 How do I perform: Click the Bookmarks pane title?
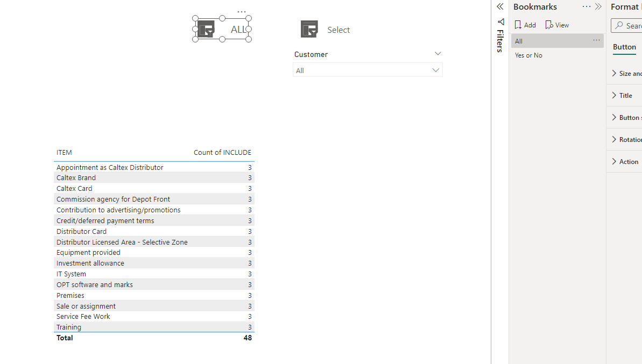[535, 6]
